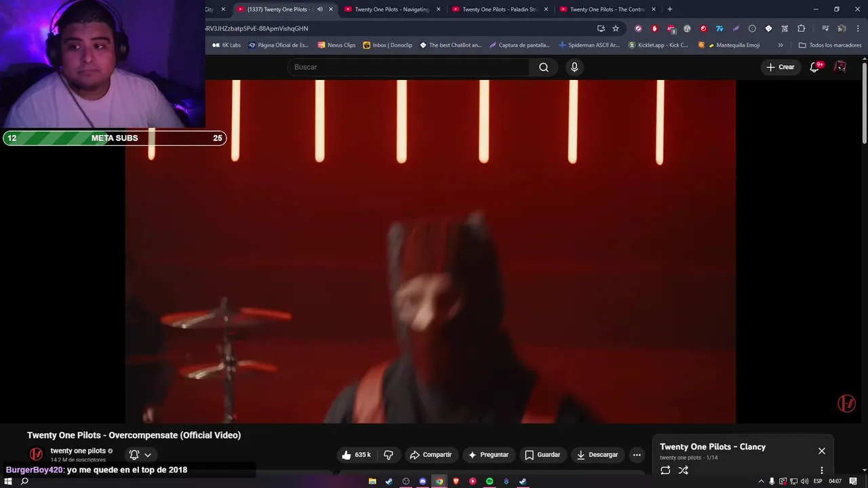Open the Kicklet.app bookmark
This screenshot has height=488, width=868.
(658, 45)
